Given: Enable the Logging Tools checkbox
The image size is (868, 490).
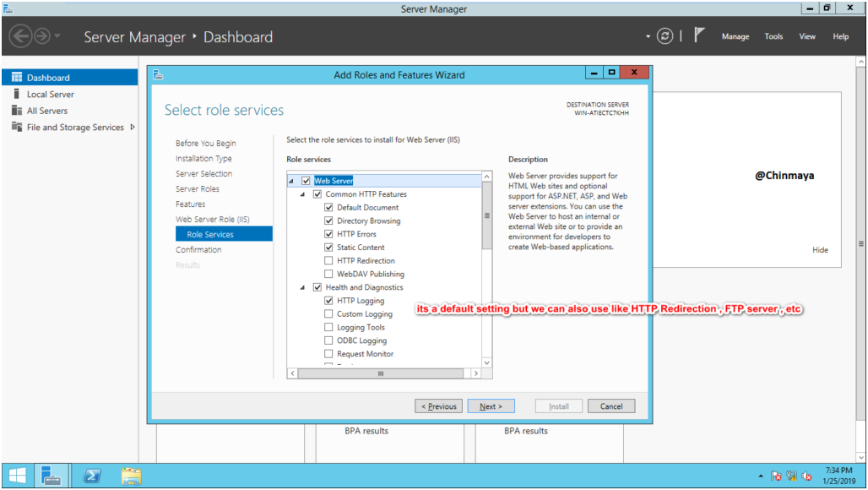Looking at the screenshot, I should tap(328, 327).
